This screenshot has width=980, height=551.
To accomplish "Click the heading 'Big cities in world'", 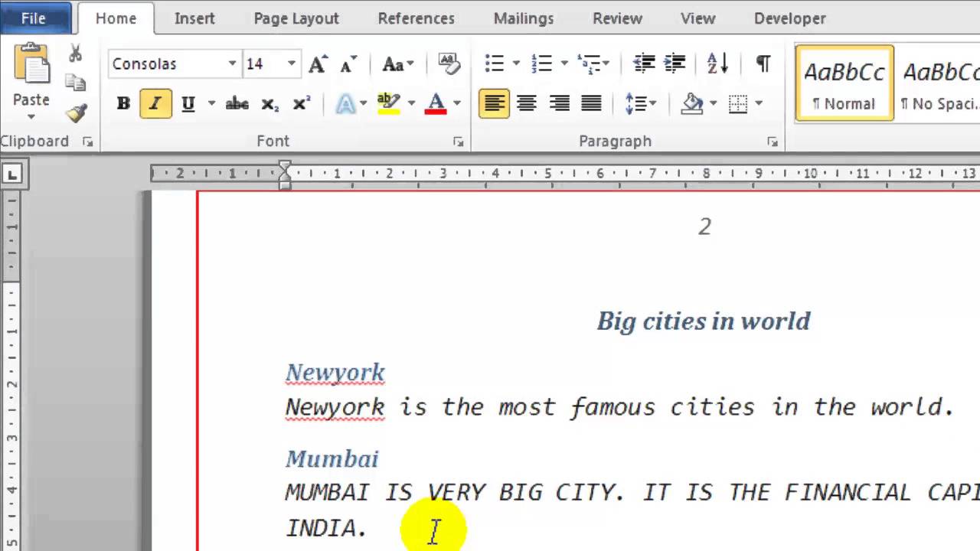I will coord(704,321).
